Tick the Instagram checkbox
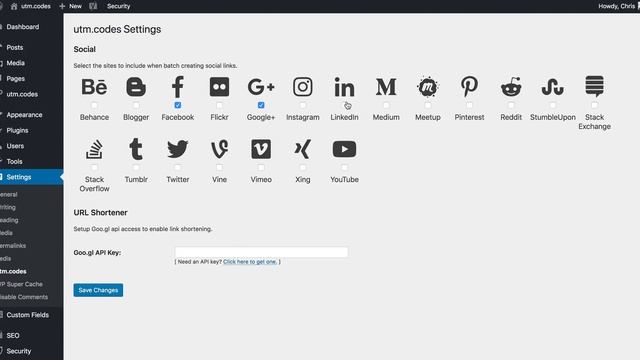This screenshot has width=640, height=360. coord(303,105)
